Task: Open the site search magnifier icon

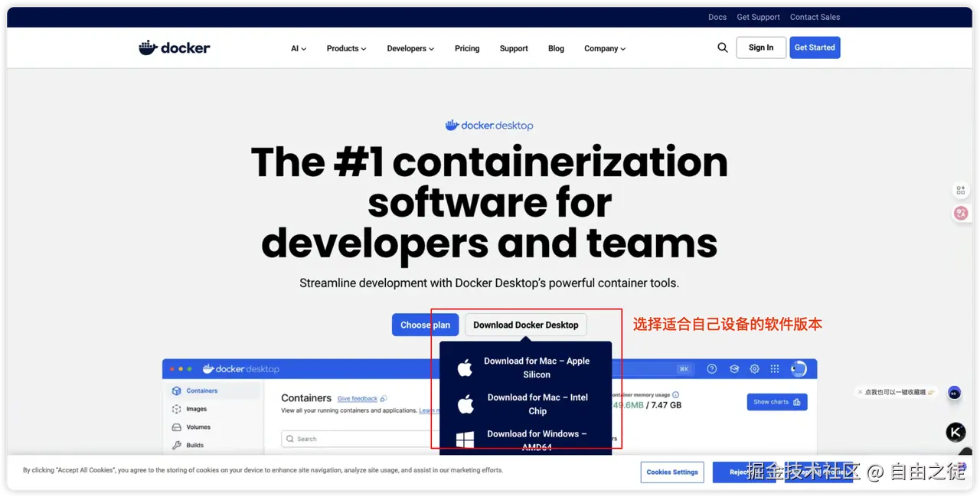Action: 722,47
